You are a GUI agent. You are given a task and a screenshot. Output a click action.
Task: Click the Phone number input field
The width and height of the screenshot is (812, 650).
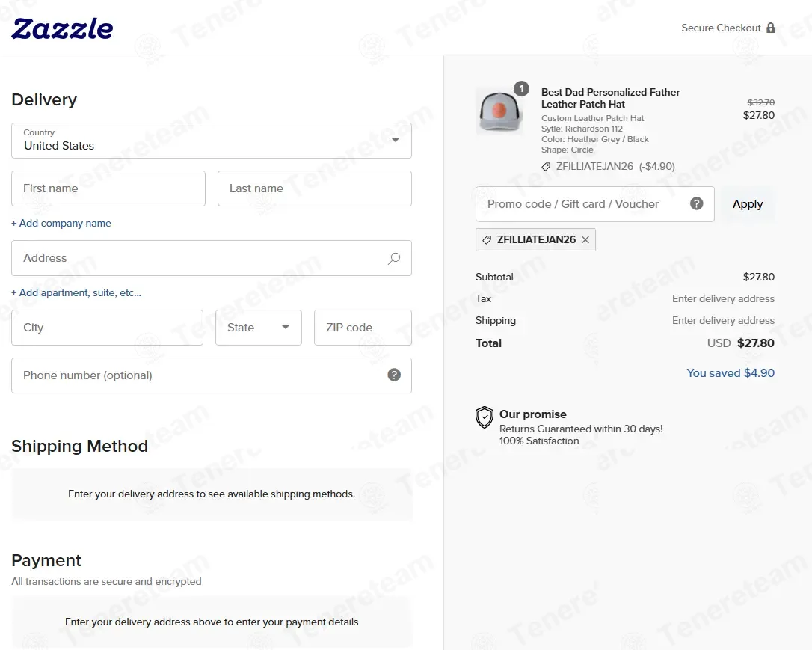coord(198,375)
